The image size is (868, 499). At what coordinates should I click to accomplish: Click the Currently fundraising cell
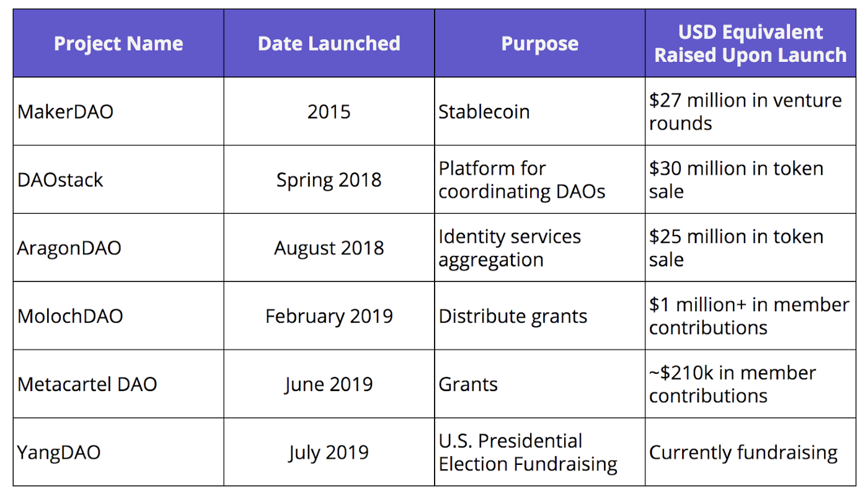(743, 453)
